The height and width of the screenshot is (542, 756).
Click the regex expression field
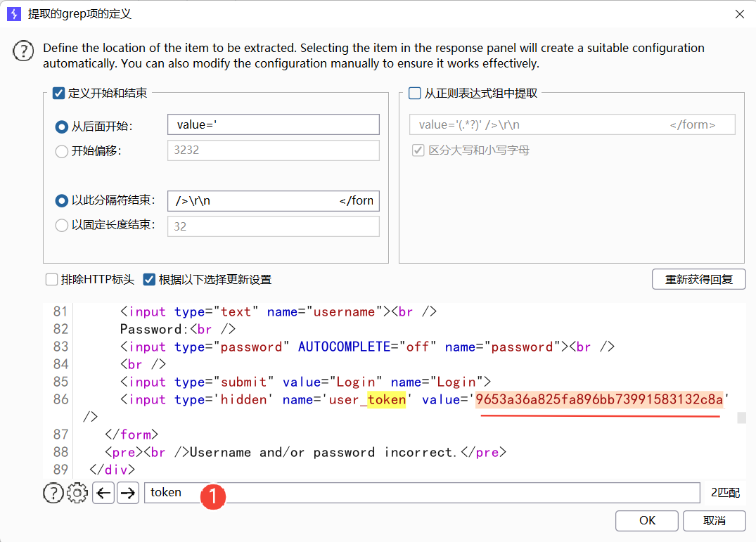pyautogui.click(x=572, y=125)
